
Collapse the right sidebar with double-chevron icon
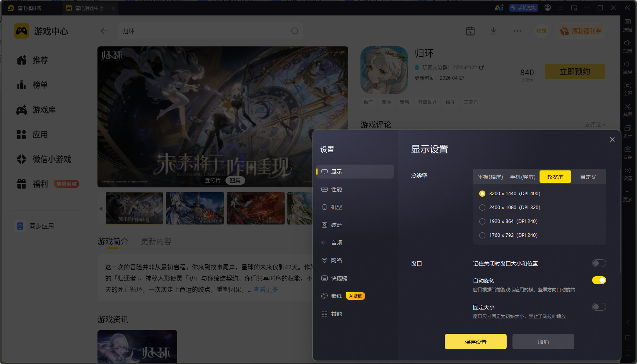click(627, 8)
